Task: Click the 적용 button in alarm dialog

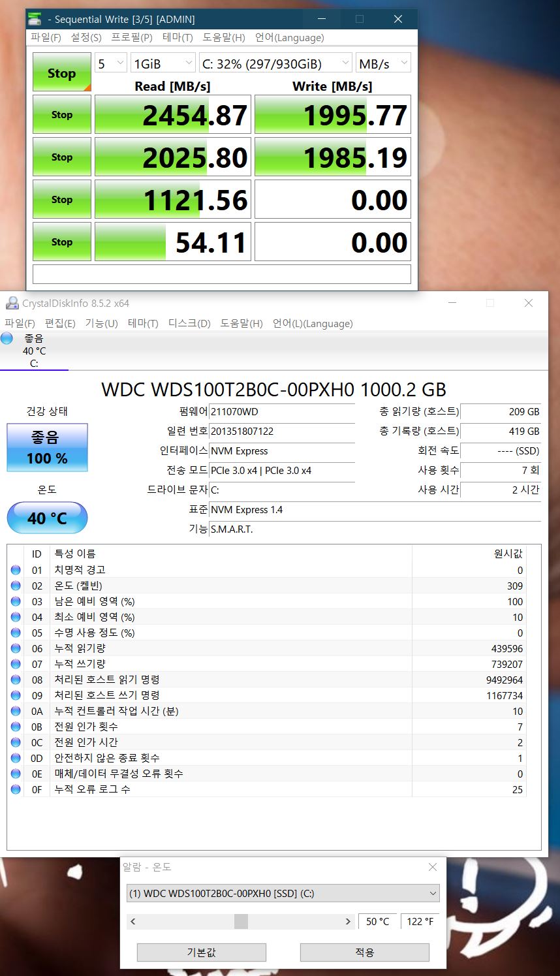Action: pos(364,952)
